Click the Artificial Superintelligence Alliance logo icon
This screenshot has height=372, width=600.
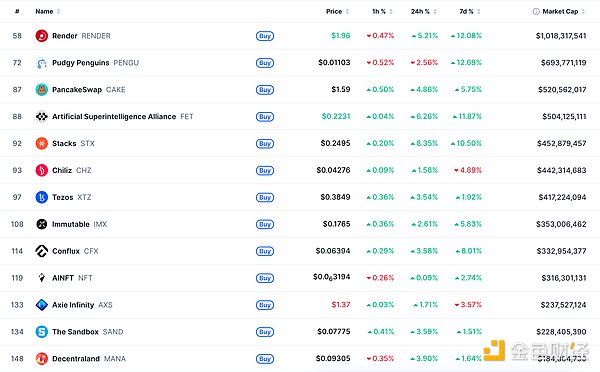[41, 116]
